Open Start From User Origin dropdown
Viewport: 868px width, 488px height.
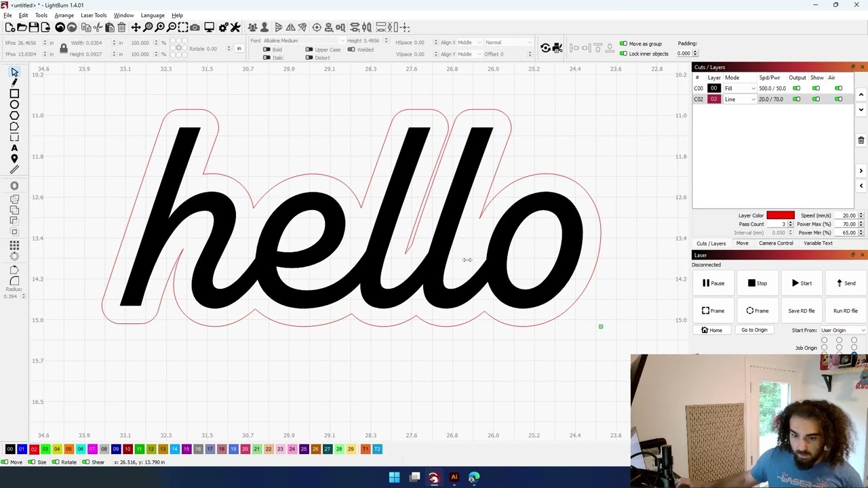click(842, 330)
